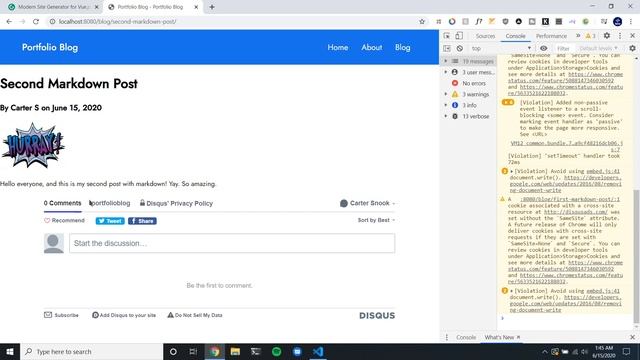Open the Blog nav link

(402, 47)
